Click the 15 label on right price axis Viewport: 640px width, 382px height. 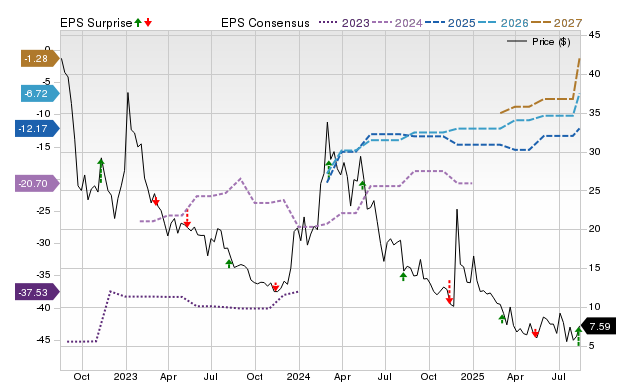pyautogui.click(x=594, y=268)
